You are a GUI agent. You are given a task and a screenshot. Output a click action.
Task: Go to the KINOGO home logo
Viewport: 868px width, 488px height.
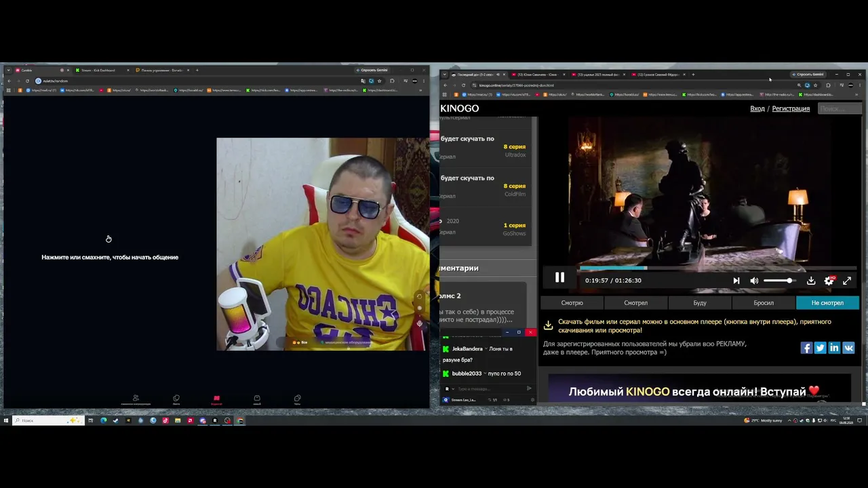coord(460,108)
